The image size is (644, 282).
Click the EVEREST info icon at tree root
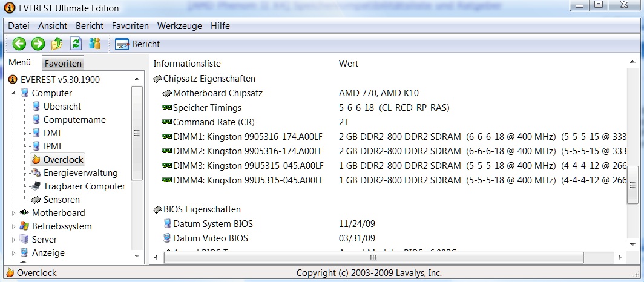point(13,80)
